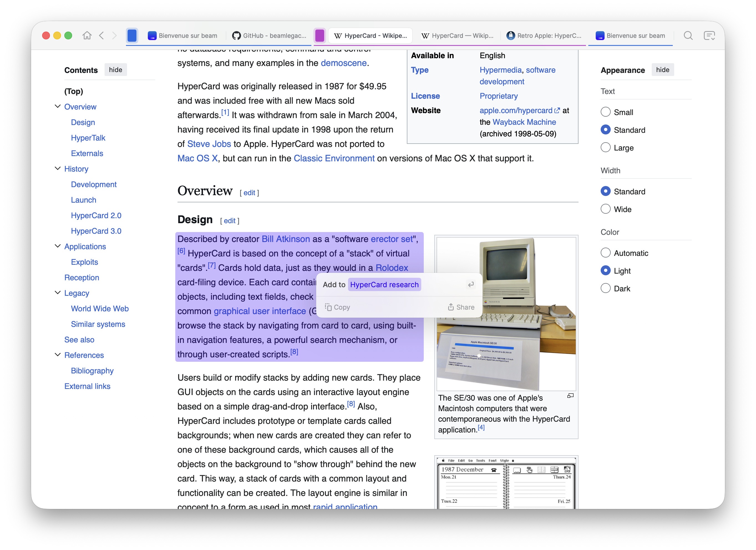Image resolution: width=756 pixels, height=550 pixels.
Task: Choose Light color mode
Action: 606,271
